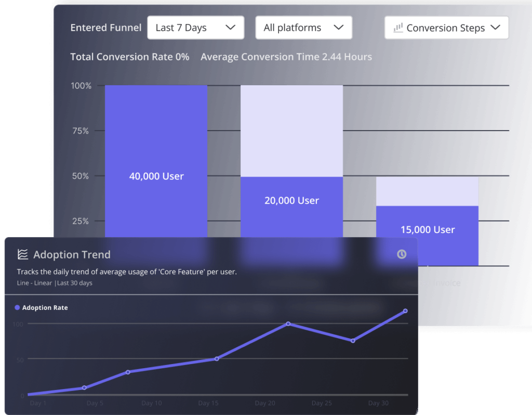Select the last data point after Day 30
This screenshot has height=415, width=532.
405,311
